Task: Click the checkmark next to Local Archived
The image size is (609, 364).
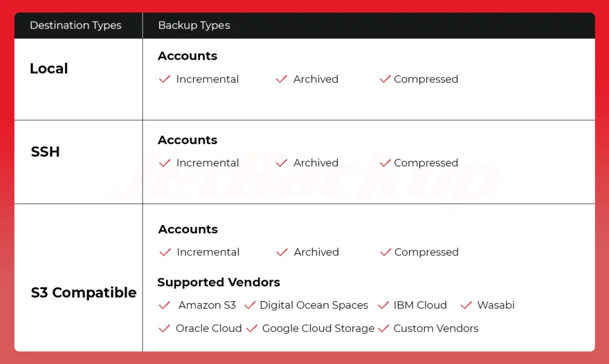Action: click(282, 79)
